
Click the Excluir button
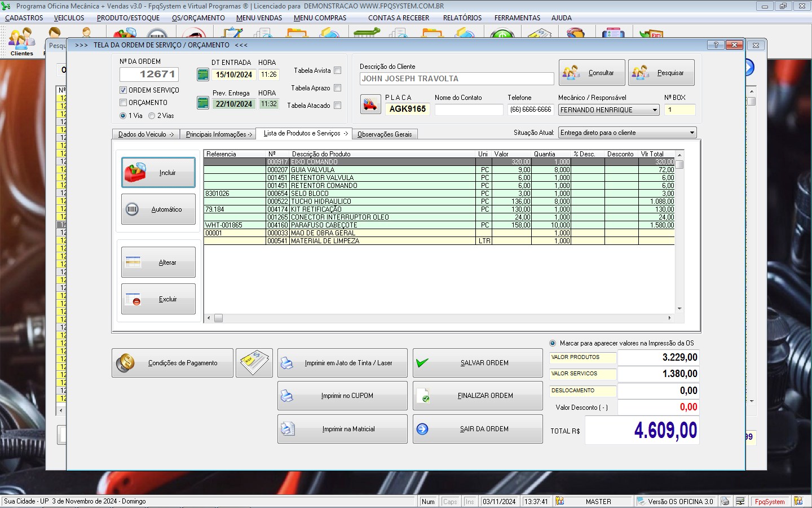(158, 299)
